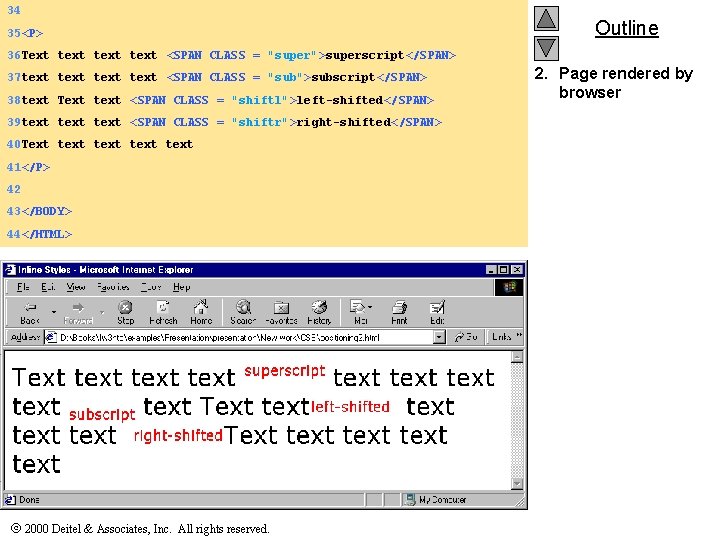720x540 pixels.
Task: Open the View menu
Action: pyautogui.click(x=76, y=287)
